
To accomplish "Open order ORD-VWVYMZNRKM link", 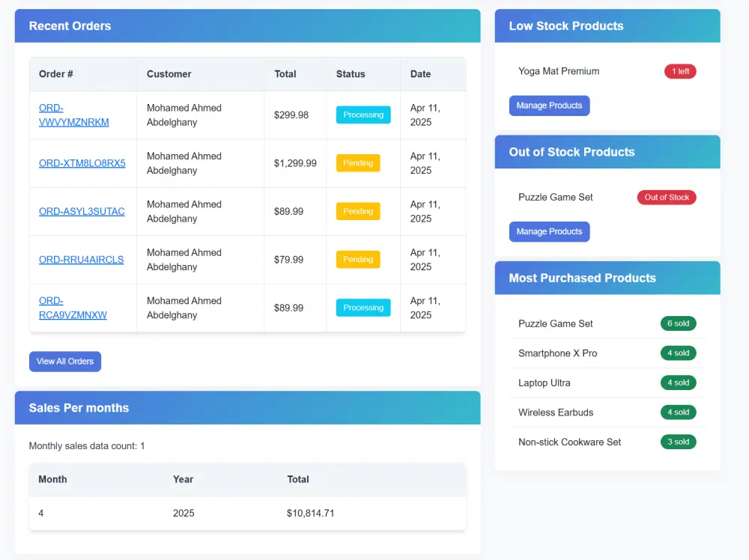I will [x=73, y=115].
